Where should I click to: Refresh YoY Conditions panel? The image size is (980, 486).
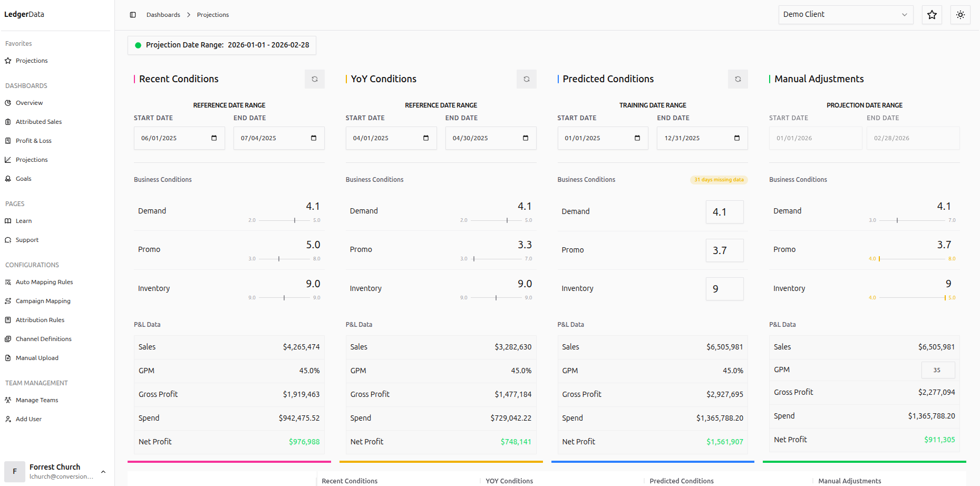coord(527,79)
